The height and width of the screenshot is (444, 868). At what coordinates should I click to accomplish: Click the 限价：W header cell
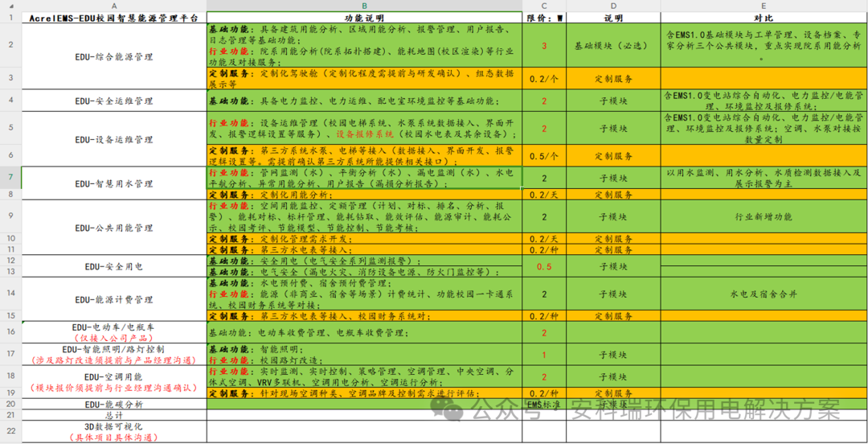(x=544, y=18)
